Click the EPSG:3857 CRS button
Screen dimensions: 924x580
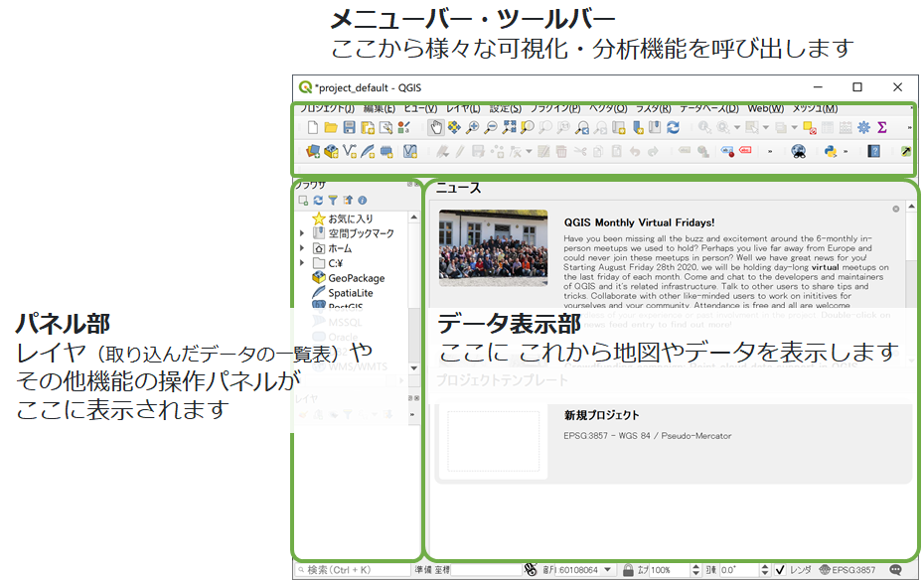point(847,569)
